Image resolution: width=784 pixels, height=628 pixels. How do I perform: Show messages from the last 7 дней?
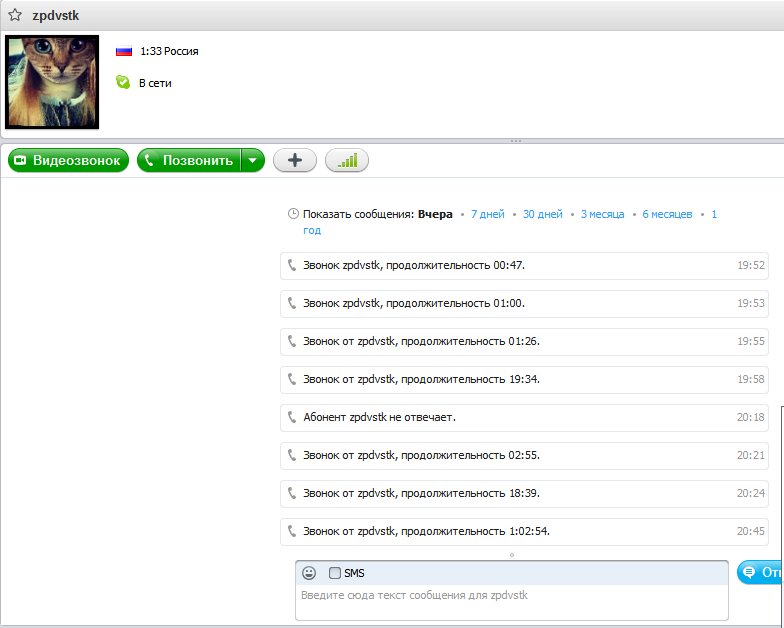(x=488, y=214)
